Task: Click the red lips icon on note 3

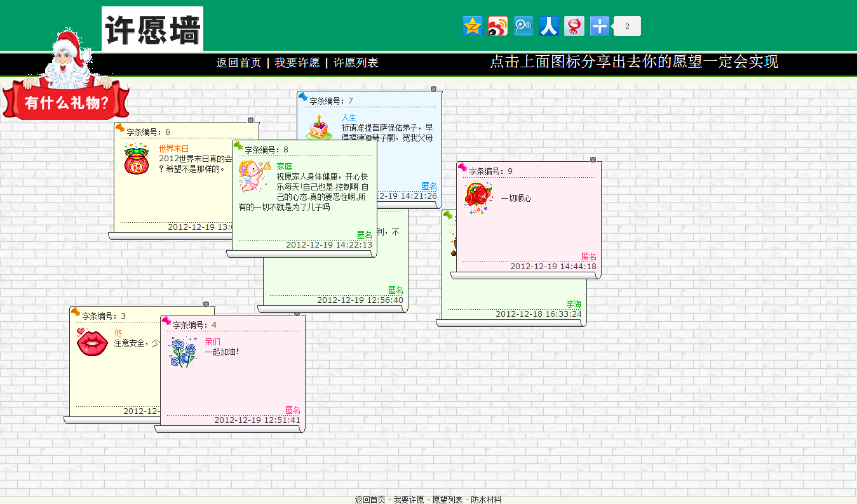Action: pos(92,342)
